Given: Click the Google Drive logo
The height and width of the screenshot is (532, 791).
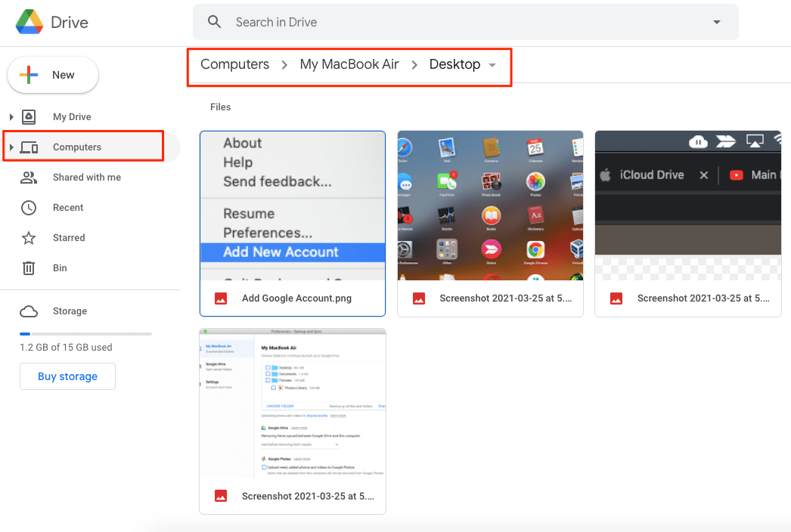Looking at the screenshot, I should coord(29,22).
